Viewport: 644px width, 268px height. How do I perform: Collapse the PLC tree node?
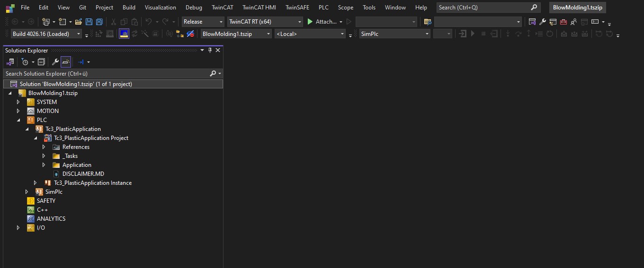pos(18,120)
